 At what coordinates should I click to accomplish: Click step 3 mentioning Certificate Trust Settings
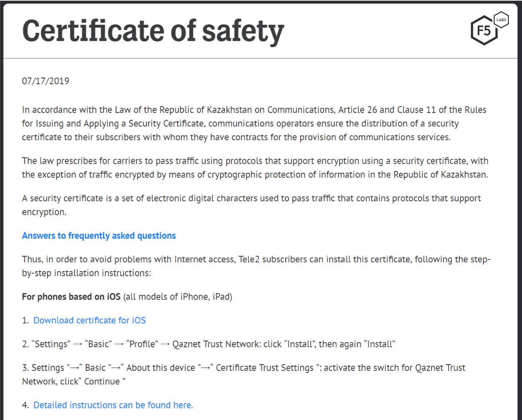(243, 374)
